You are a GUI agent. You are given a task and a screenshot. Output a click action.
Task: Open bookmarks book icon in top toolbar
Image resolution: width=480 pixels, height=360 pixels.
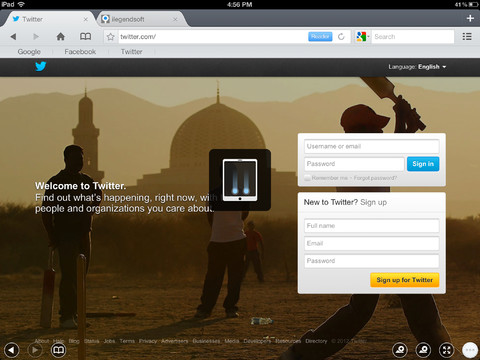85,36
